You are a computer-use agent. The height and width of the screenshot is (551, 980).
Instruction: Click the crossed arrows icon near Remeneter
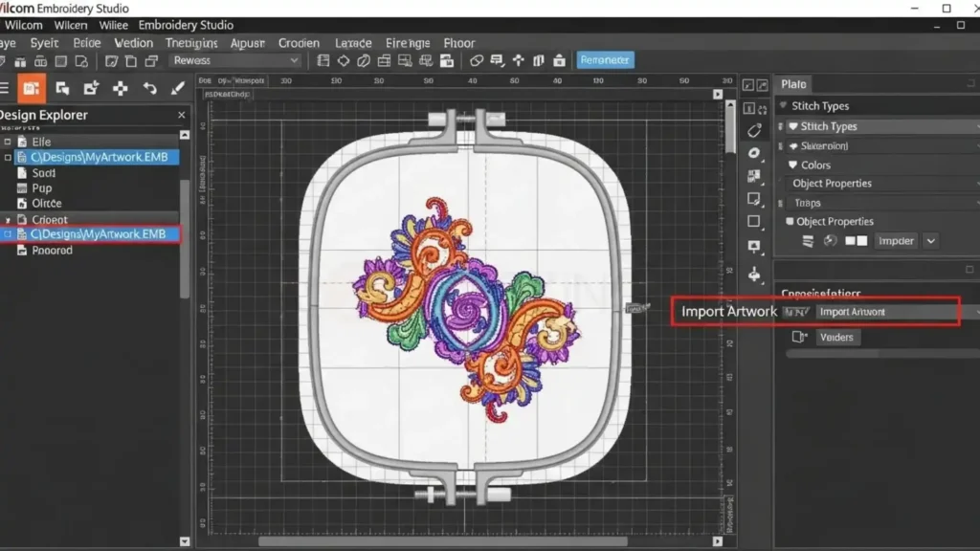pyautogui.click(x=518, y=60)
